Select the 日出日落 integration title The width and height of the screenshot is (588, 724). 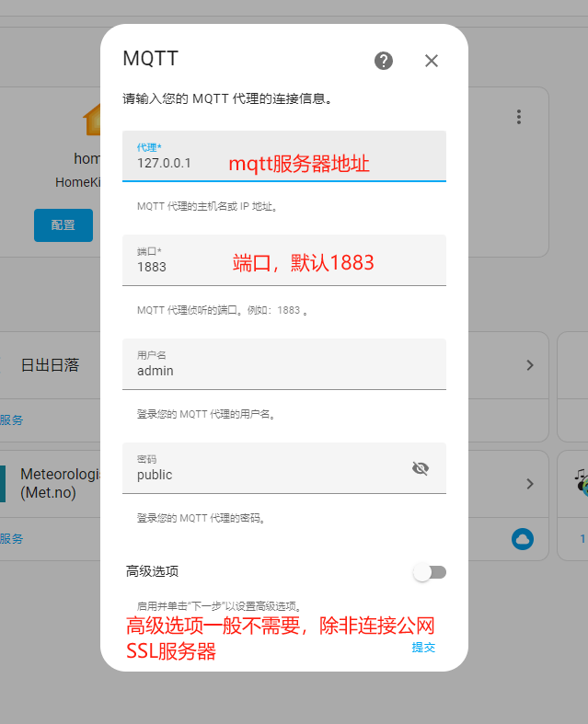[x=50, y=365]
